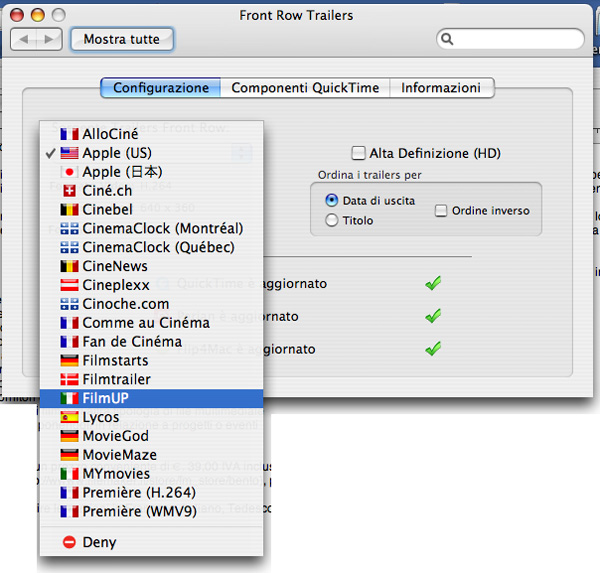This screenshot has width=600, height=573.
Task: Click the French flag icon for AlloCiné
Action: 69,134
